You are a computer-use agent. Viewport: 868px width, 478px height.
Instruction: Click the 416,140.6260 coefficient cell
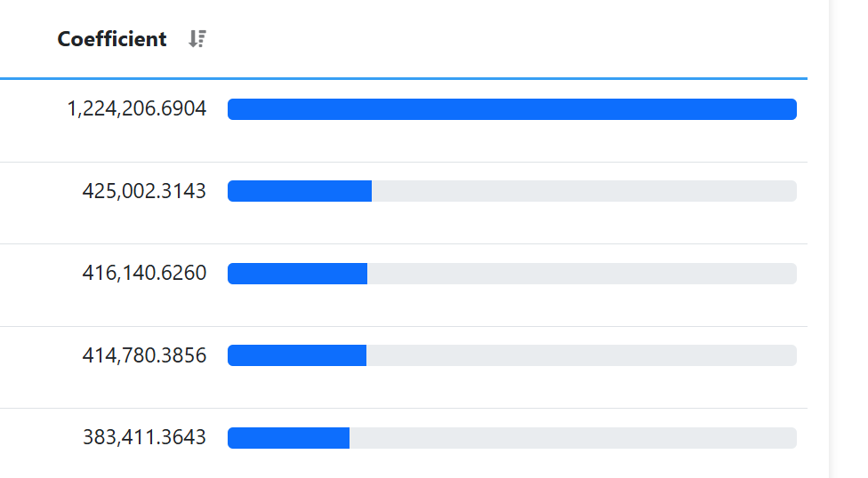click(x=144, y=274)
